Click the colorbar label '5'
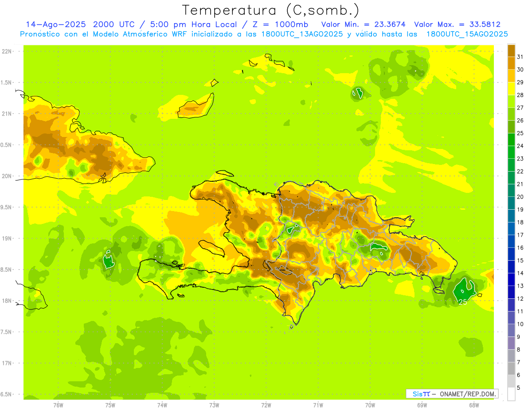This screenshot has width=532, height=411. tap(519, 388)
